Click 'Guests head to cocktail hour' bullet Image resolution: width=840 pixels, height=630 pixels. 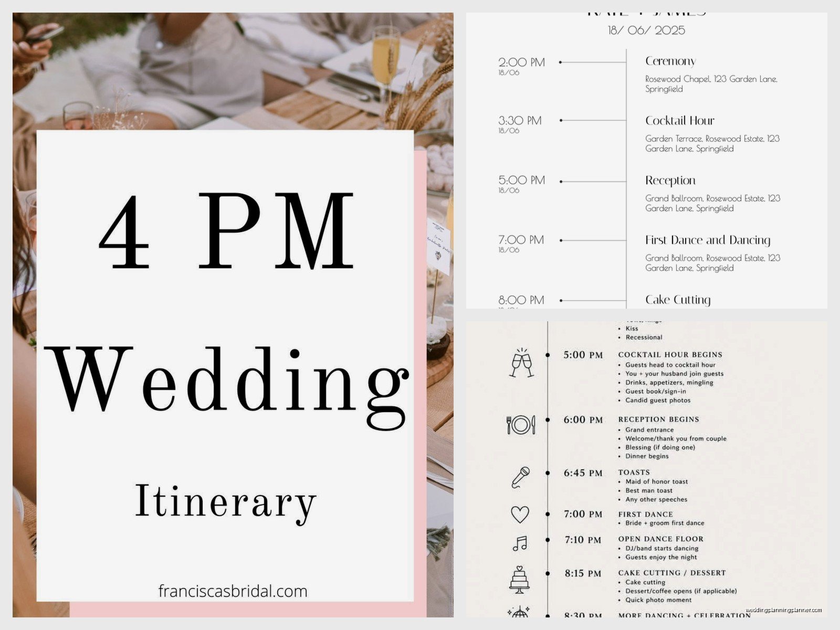(670, 365)
